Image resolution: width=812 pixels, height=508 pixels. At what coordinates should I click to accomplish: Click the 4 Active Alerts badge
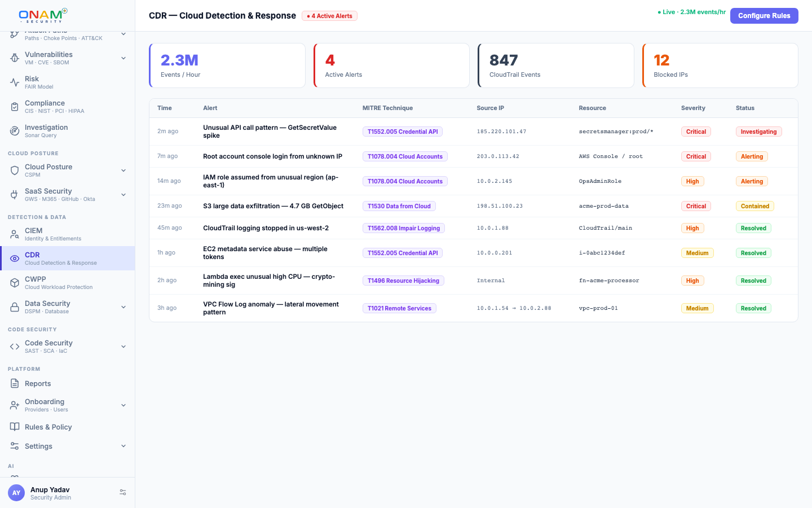click(x=329, y=16)
